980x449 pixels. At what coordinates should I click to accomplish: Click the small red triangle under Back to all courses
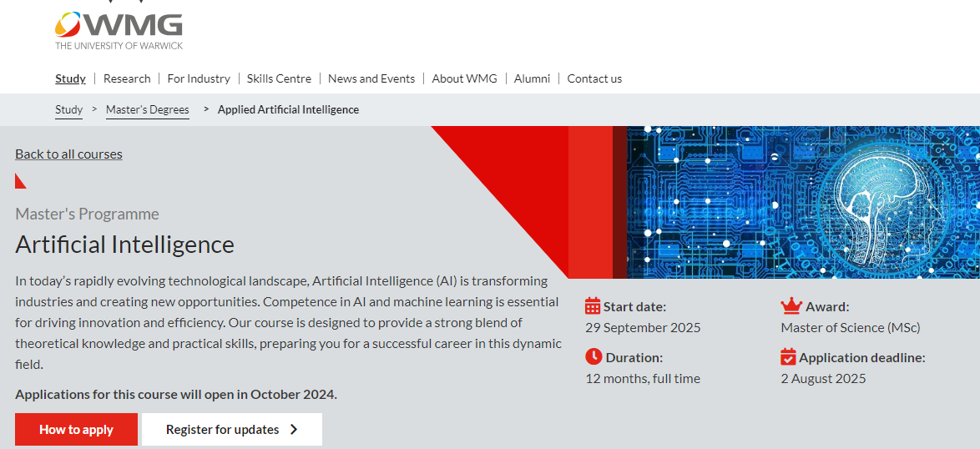click(x=21, y=180)
